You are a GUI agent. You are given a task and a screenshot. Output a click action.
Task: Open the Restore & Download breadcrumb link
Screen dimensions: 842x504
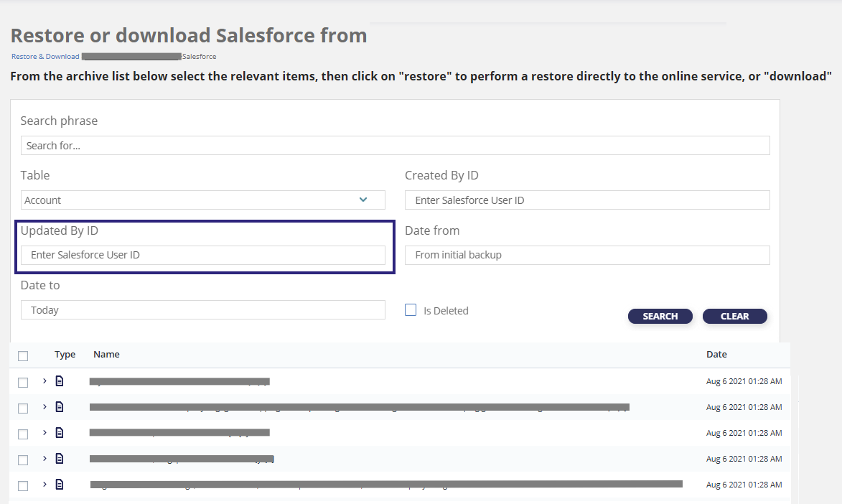[45, 57]
